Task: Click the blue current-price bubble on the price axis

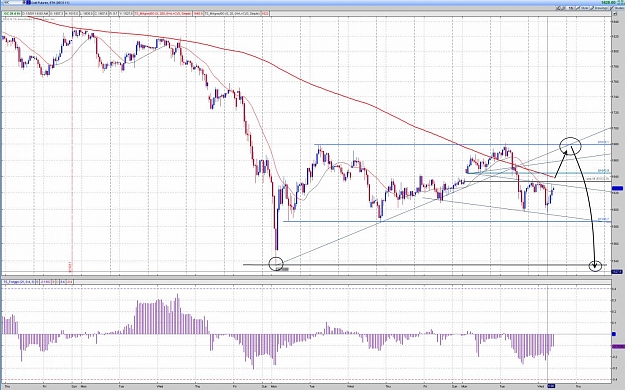Action: (x=617, y=188)
